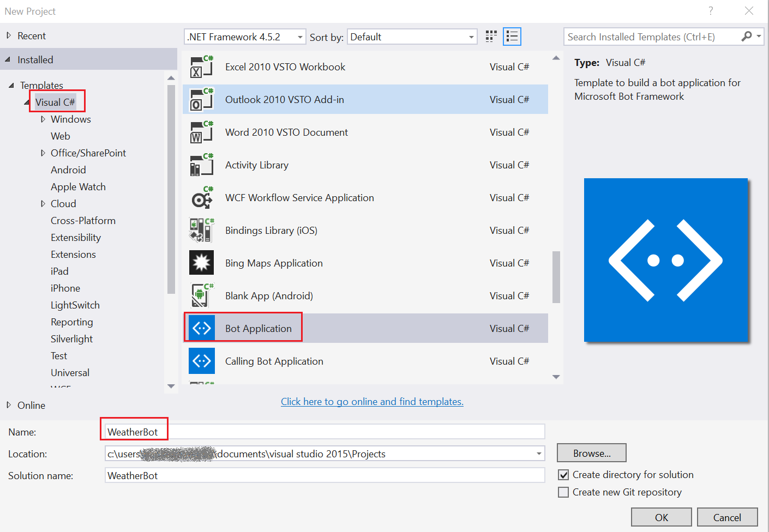Image resolution: width=769 pixels, height=532 pixels.
Task: Switch to small icons view
Action: point(491,37)
